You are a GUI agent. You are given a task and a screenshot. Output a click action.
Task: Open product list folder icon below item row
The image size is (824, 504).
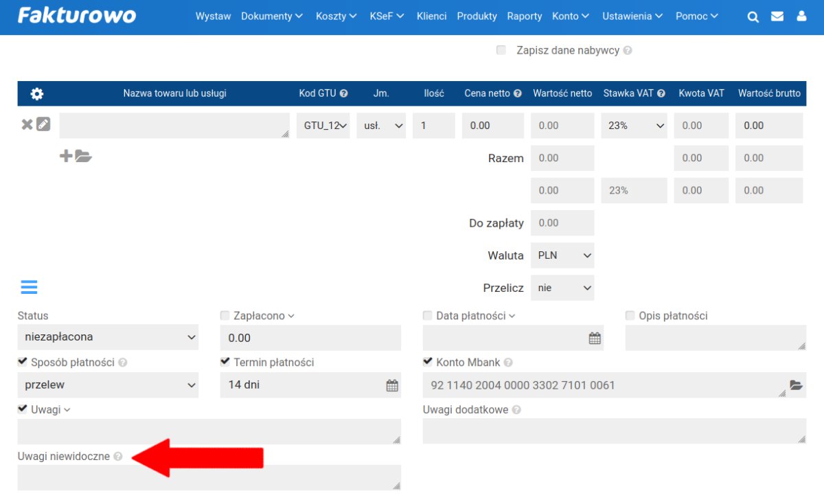[x=84, y=157]
